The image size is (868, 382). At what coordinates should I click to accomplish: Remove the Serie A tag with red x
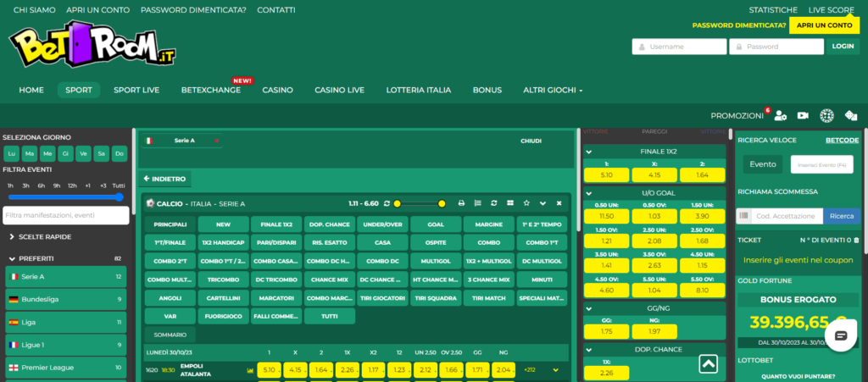click(216, 141)
